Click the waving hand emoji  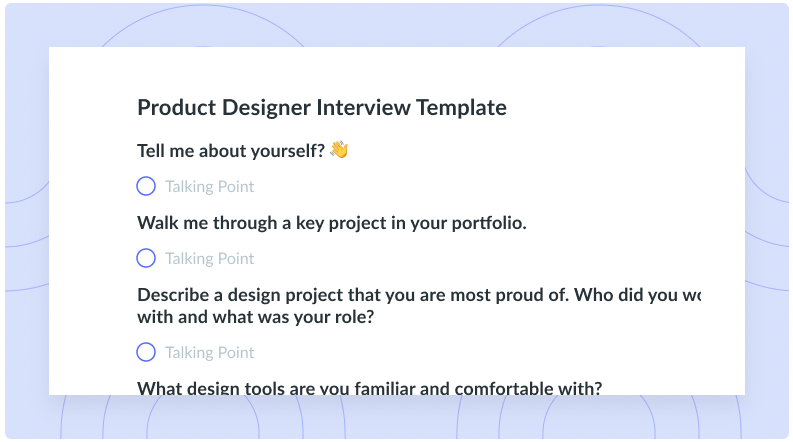coord(339,150)
